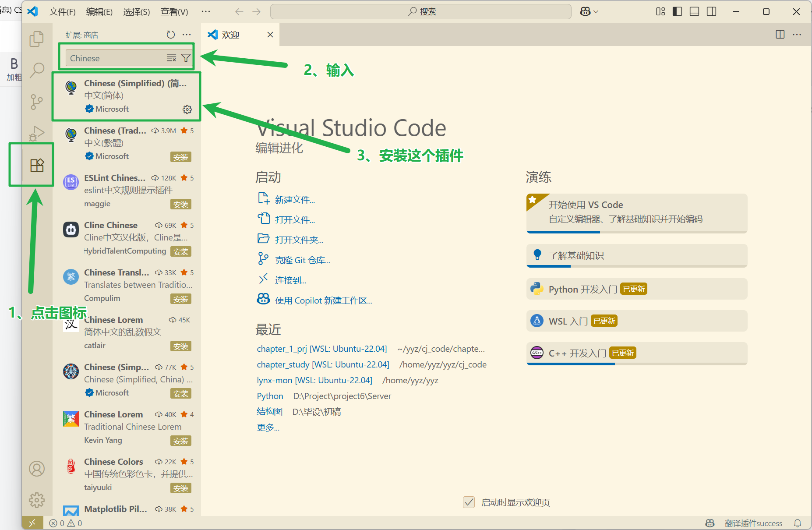This screenshot has height=530, width=812.
Task: Open the Search view in the activity bar
Action: 37,70
